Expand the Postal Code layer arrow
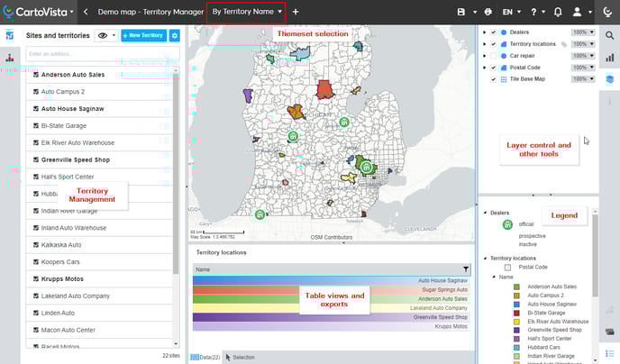Screen dimensions: 620x364 coord(485,68)
